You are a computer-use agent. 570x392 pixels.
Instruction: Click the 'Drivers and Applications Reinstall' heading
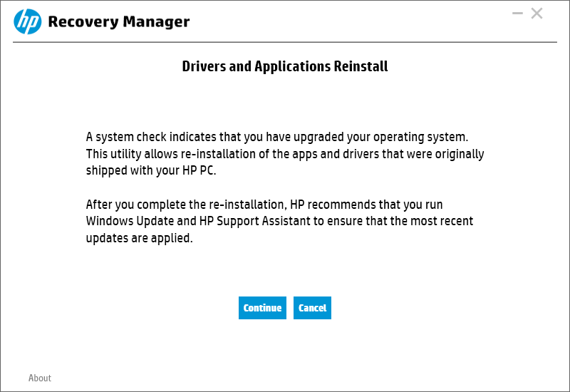tap(285, 66)
